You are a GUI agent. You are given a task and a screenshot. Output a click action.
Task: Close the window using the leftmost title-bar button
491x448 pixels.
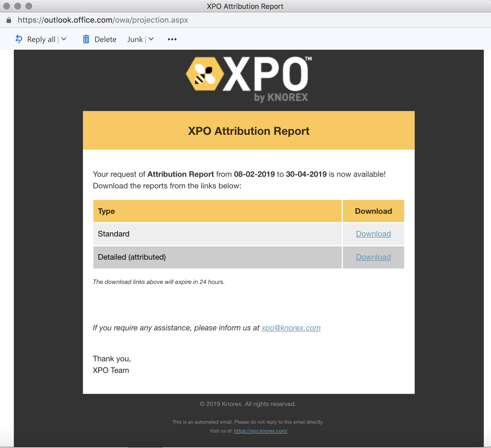click(7, 6)
